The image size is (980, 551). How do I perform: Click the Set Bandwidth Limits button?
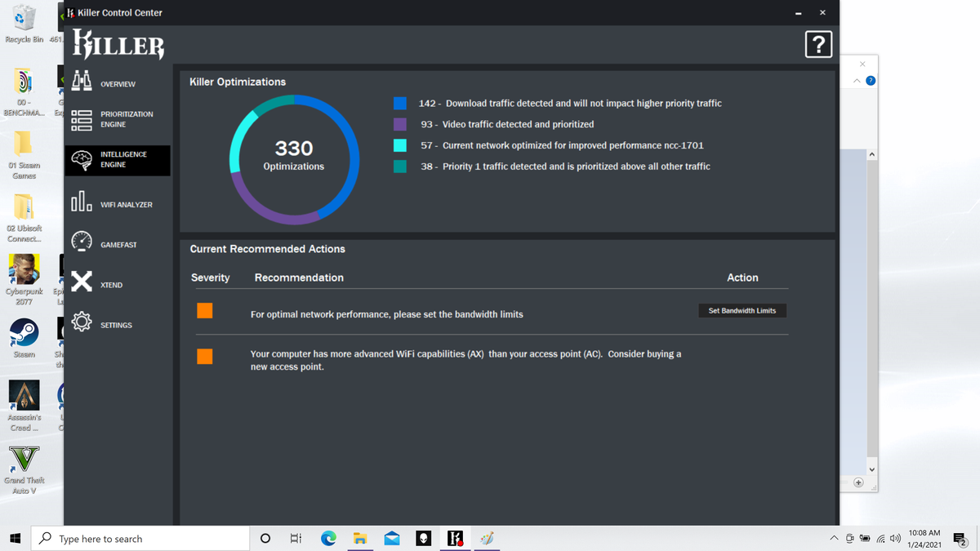[x=742, y=310]
